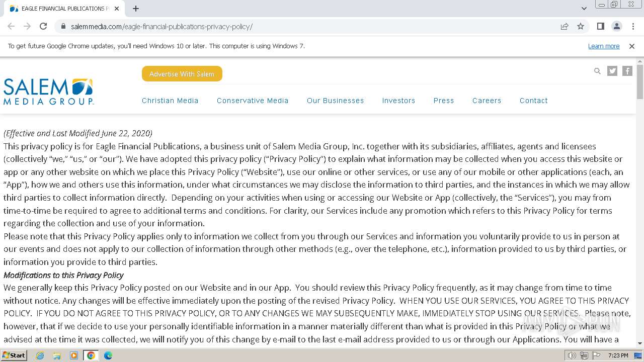Switch to Chrome in the taskbar
The image size is (644, 362).
point(91,355)
